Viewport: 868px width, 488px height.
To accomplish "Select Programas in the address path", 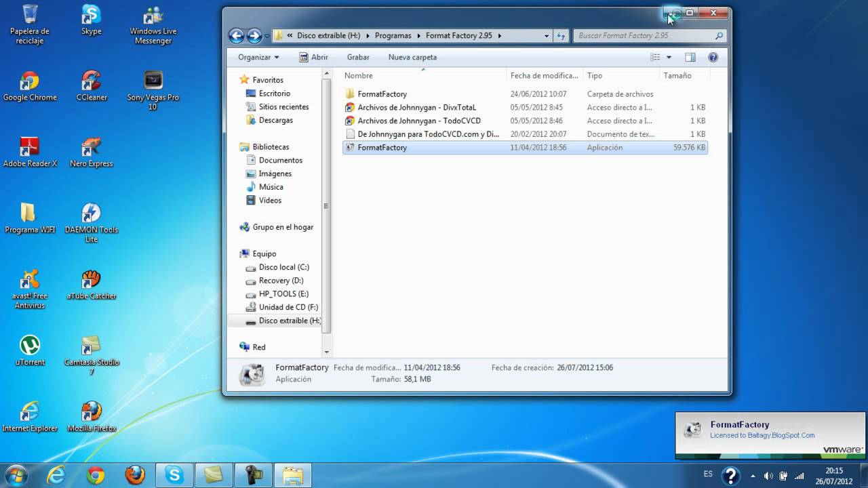I will tap(393, 36).
